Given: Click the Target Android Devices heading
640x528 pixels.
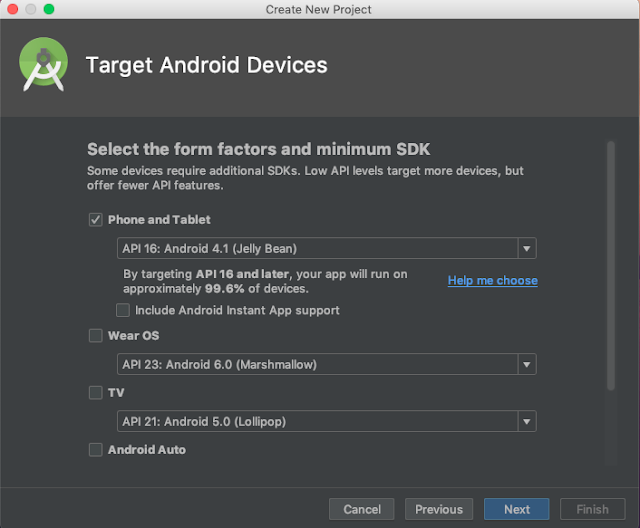Looking at the screenshot, I should tap(206, 66).
